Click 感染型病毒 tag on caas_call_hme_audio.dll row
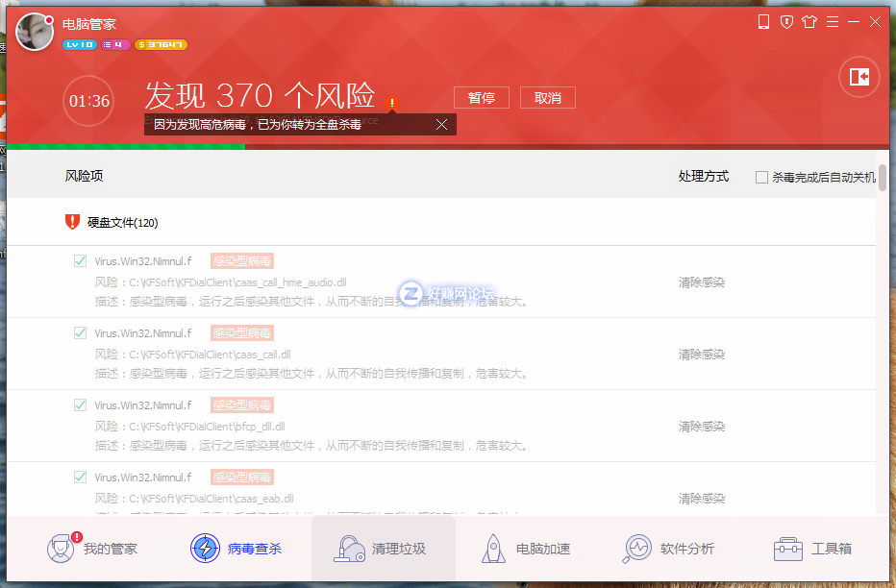 [x=241, y=261]
